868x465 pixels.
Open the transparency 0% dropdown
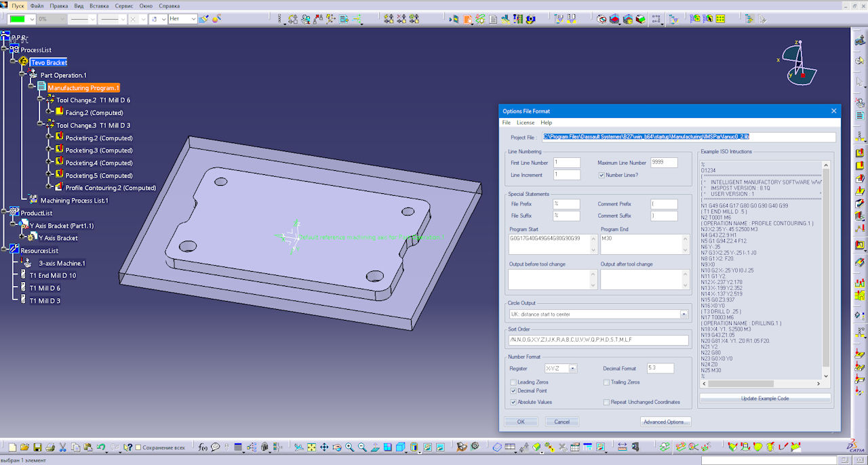click(62, 19)
